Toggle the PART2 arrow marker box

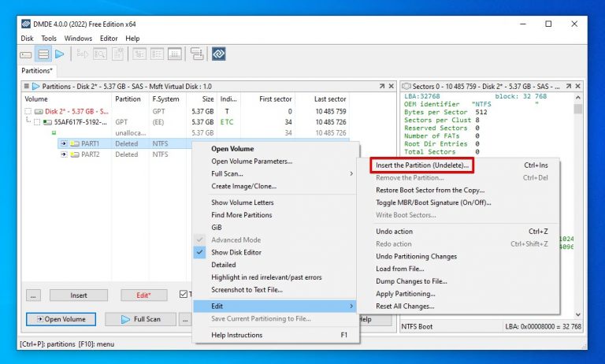tap(64, 154)
